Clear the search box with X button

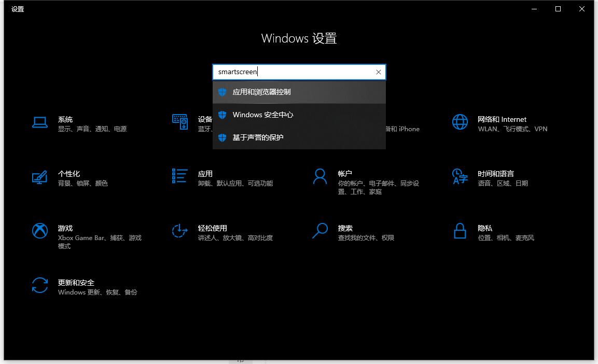(x=379, y=72)
